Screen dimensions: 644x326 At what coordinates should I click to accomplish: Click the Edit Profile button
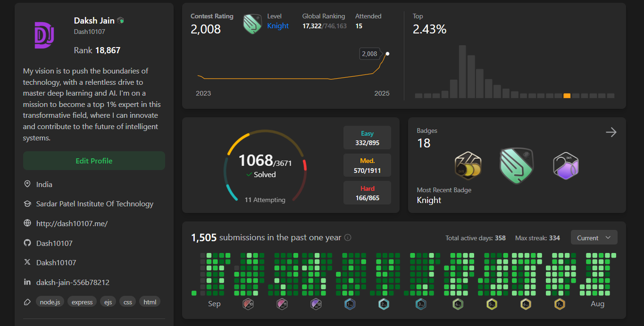pyautogui.click(x=94, y=161)
